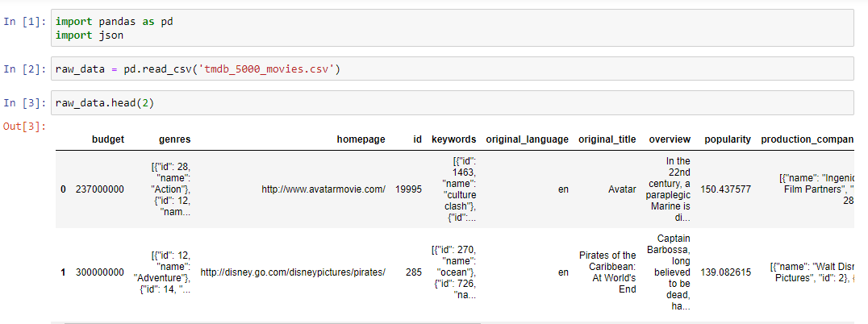Select the raw_data.head(2) code cell
This screenshot has width=868, height=324.
[x=453, y=103]
